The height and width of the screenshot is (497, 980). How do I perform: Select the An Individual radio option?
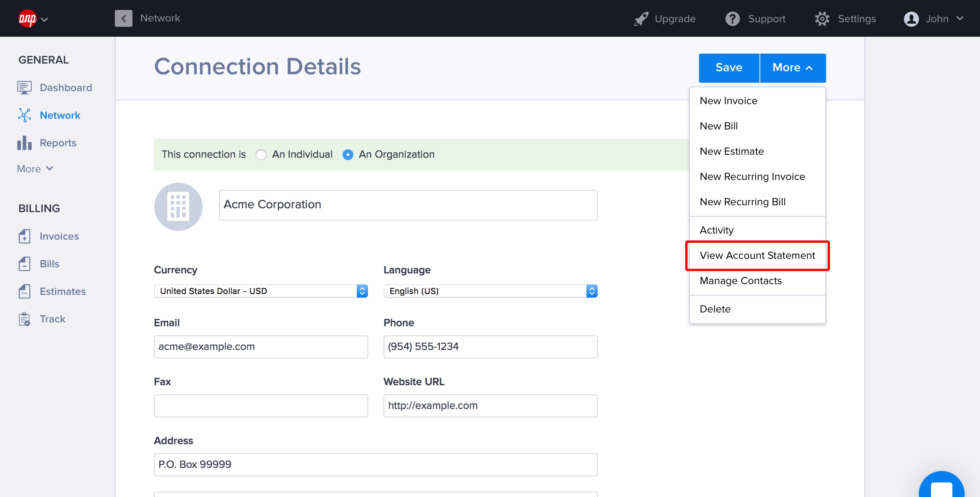[x=261, y=155]
